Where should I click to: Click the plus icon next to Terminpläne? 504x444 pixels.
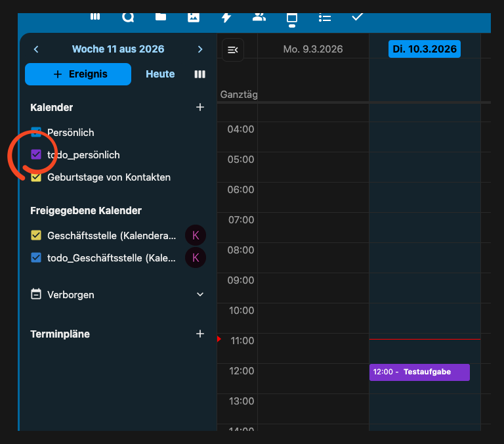[x=200, y=334]
